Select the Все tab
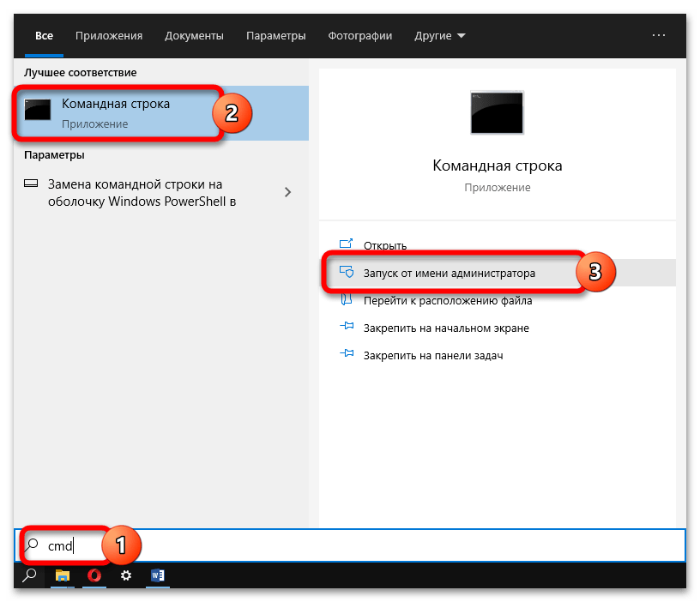This screenshot has width=700, height=602. (x=44, y=36)
